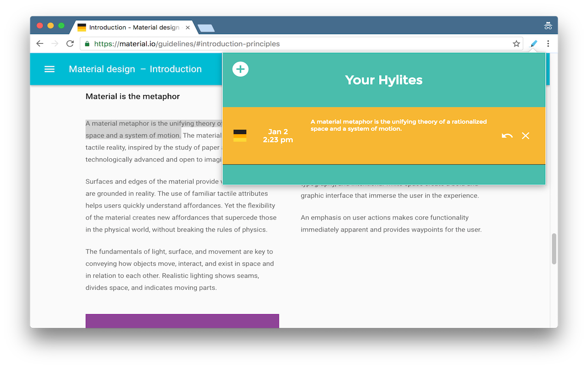Screen dimensions: 588x368
Task: Click 'Material design – Introduction' page title
Action: click(135, 69)
